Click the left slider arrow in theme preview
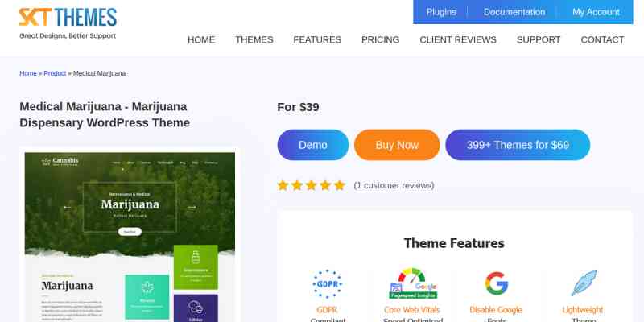This screenshot has height=322, width=644. click(x=68, y=208)
